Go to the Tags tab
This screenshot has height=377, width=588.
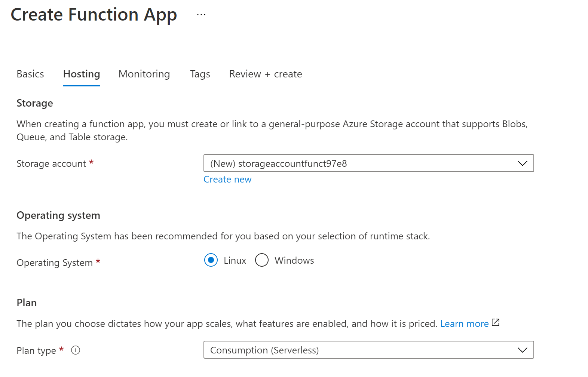[200, 74]
